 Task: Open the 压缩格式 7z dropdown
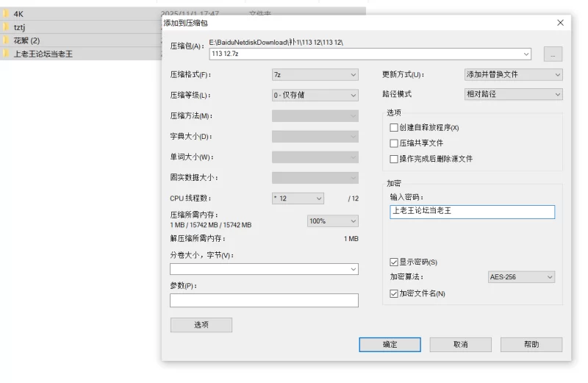[x=315, y=74]
